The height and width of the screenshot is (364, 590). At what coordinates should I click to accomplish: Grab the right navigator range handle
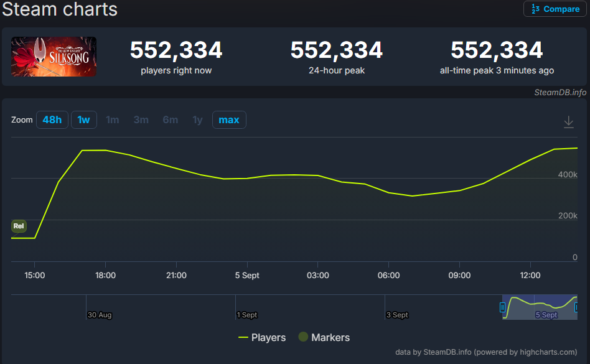576,307
